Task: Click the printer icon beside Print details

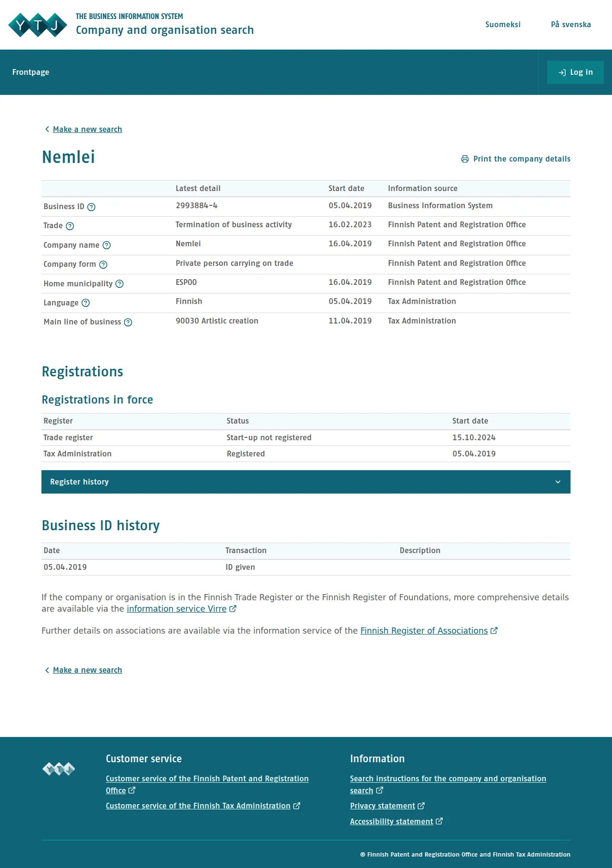Action: click(x=465, y=159)
